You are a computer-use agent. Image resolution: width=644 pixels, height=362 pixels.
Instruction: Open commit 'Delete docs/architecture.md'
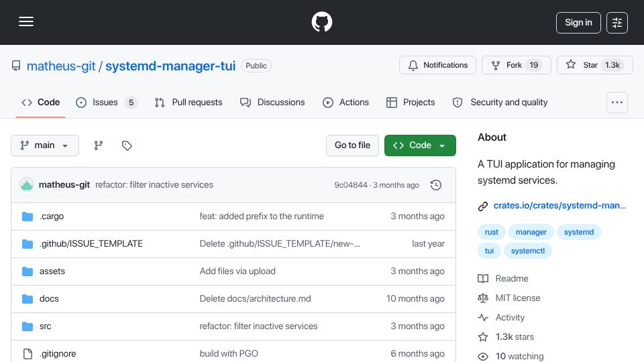[255, 299]
